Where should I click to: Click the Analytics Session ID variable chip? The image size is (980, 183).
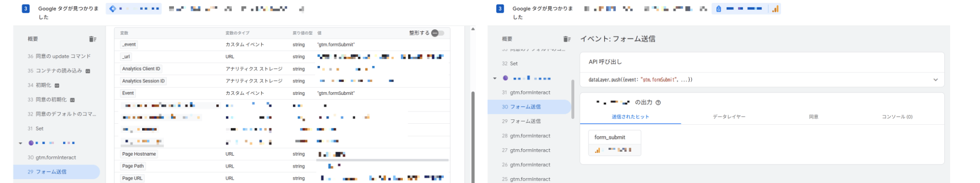144,81
